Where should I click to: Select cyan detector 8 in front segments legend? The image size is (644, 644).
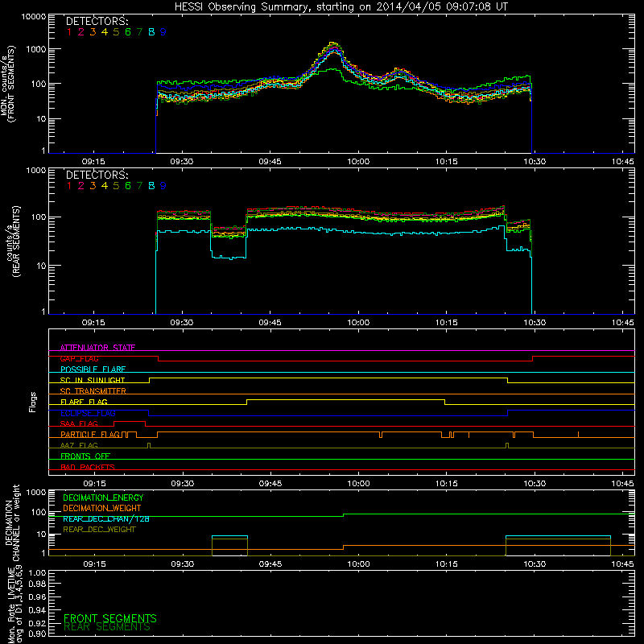tap(151, 32)
